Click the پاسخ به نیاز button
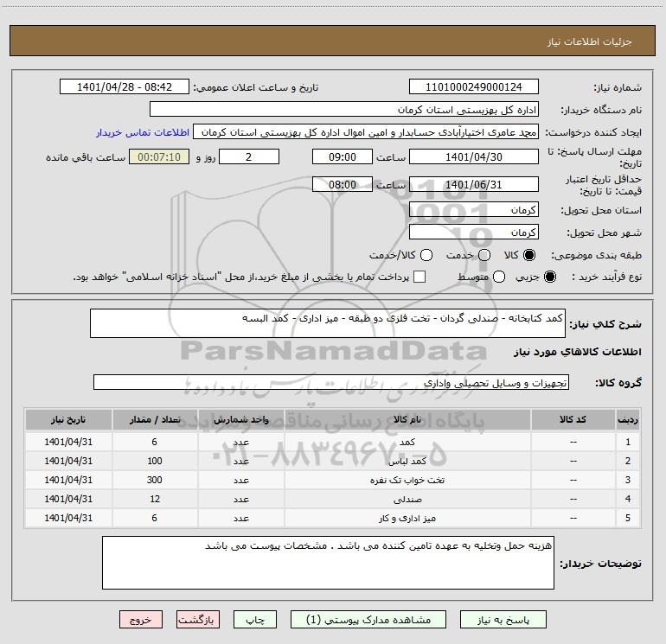Image resolution: width=666 pixels, height=644 pixels. tap(503, 620)
